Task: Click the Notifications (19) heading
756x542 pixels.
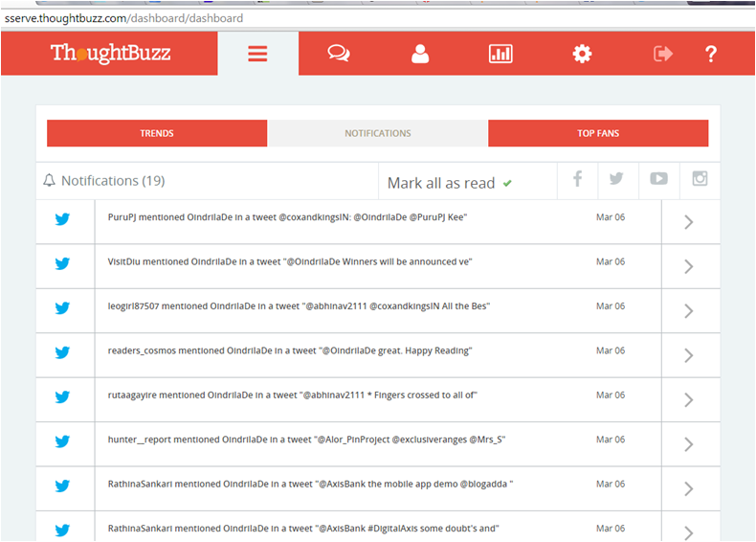Action: click(113, 180)
